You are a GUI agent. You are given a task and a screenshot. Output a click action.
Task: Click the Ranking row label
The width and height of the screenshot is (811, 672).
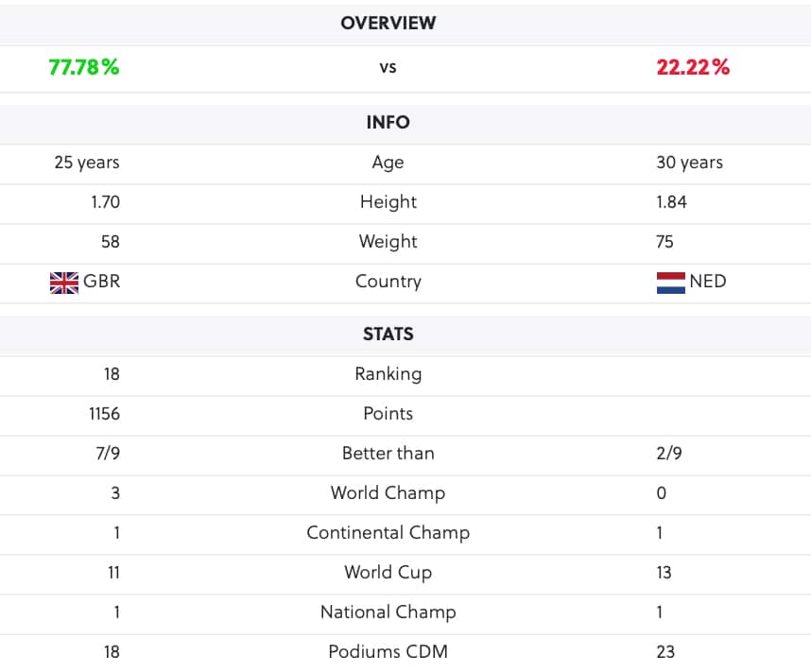click(x=388, y=374)
